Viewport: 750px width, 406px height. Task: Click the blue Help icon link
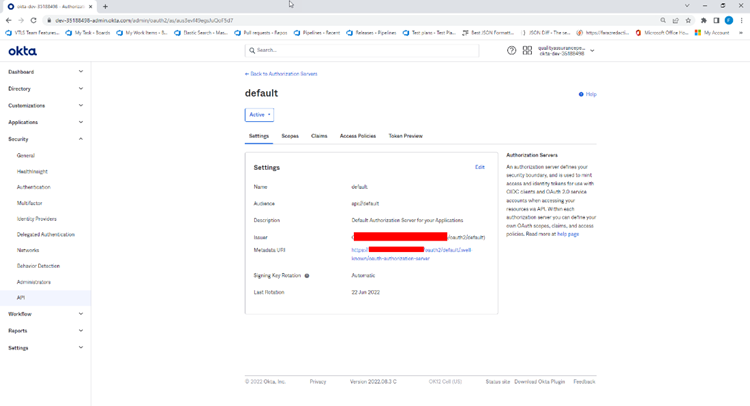point(587,94)
